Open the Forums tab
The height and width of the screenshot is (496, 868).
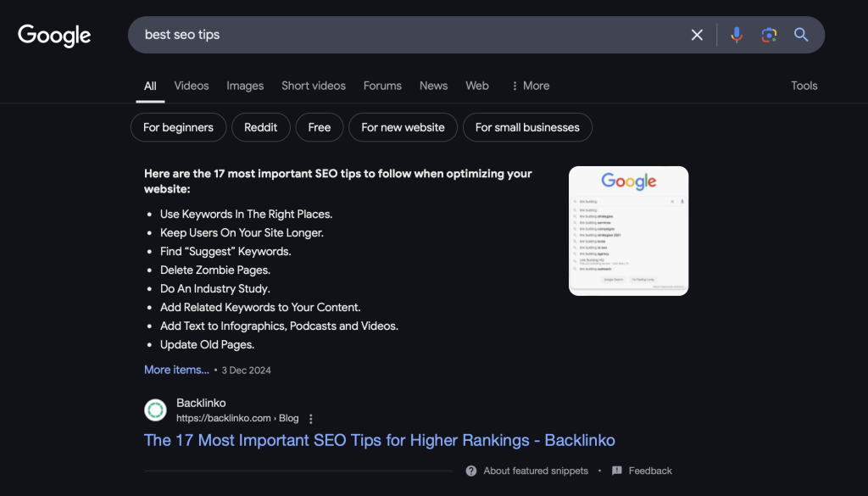[x=382, y=86]
